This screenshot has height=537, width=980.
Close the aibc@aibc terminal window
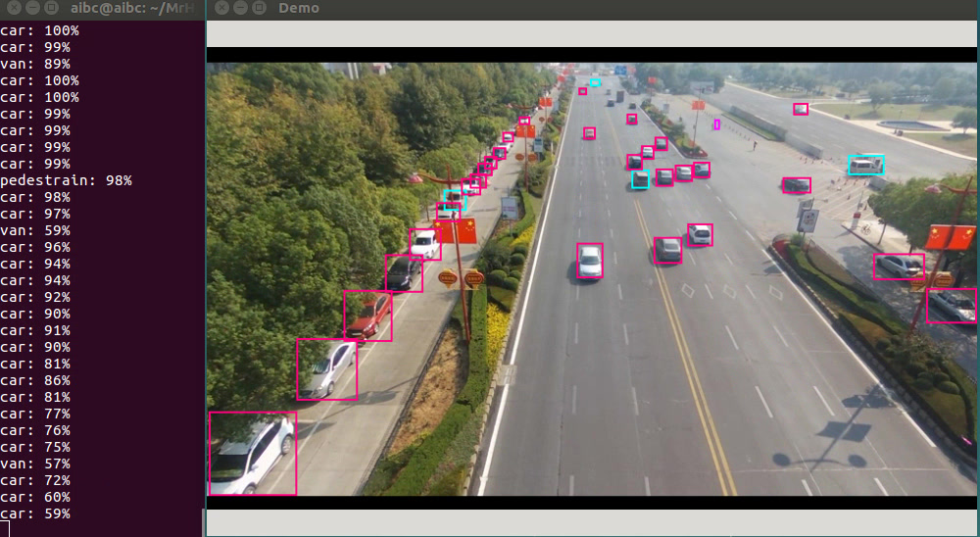pos(14,8)
